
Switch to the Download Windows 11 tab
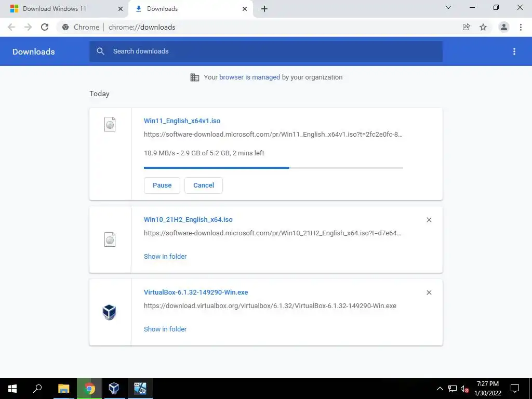pyautogui.click(x=55, y=9)
